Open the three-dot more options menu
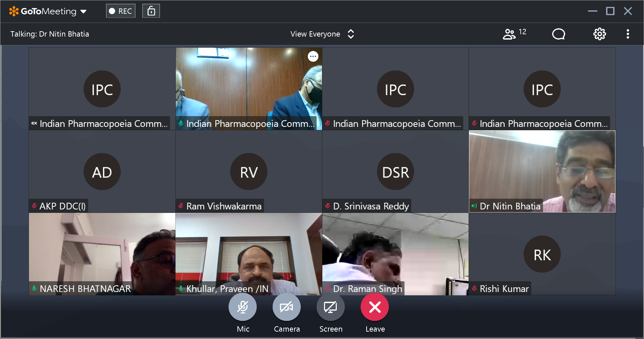The width and height of the screenshot is (644, 339). 628,34
